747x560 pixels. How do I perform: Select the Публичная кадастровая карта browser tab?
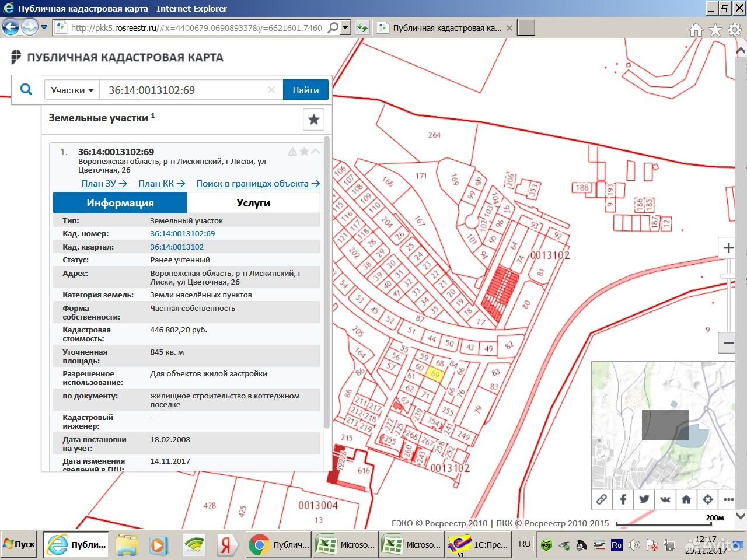pos(445,27)
